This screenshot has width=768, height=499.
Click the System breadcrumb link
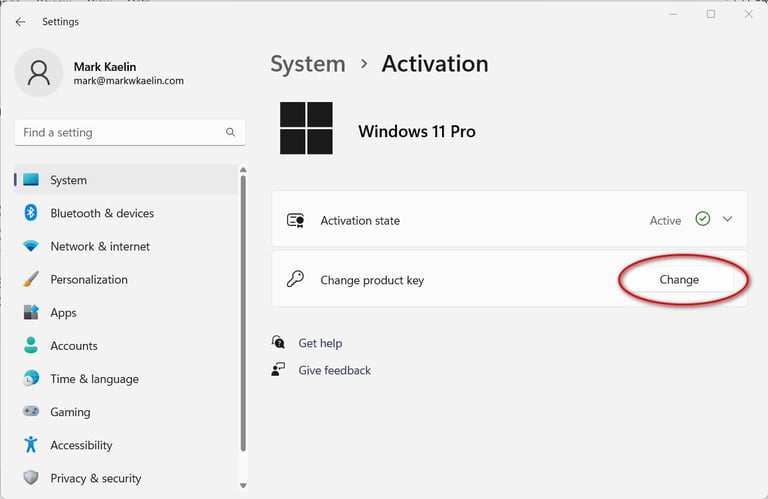[307, 64]
